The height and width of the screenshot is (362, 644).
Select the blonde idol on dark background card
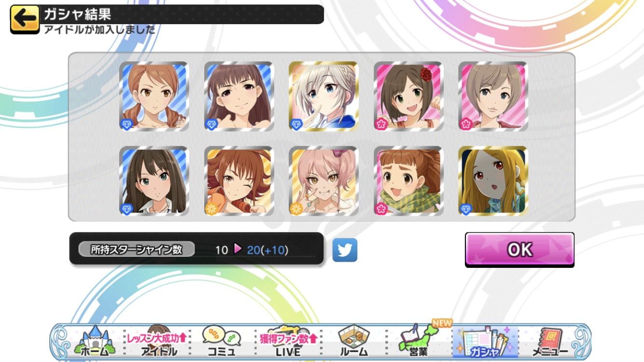(493, 181)
